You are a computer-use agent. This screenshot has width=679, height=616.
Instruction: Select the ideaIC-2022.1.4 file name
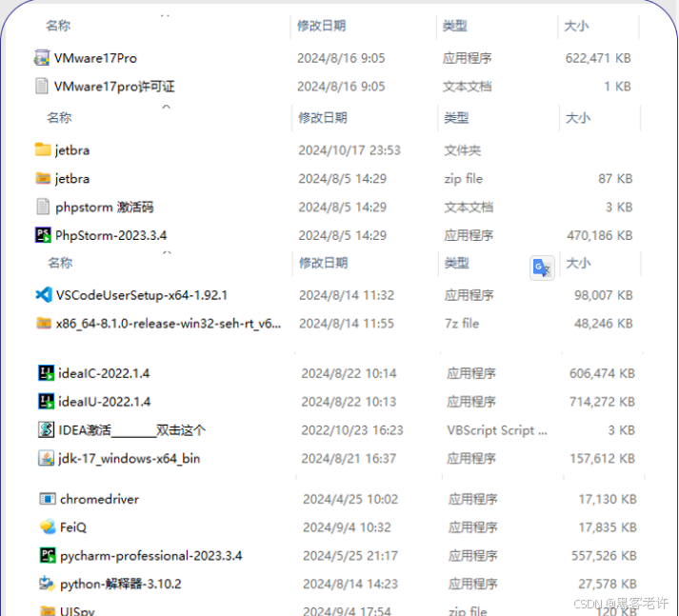pyautogui.click(x=104, y=373)
